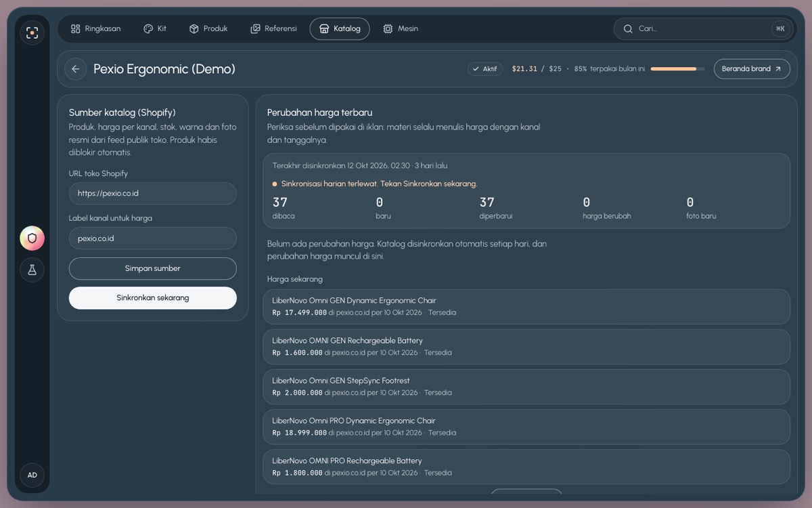Open the Referensi tab
Image resolution: width=812 pixels, height=508 pixels.
(x=273, y=28)
